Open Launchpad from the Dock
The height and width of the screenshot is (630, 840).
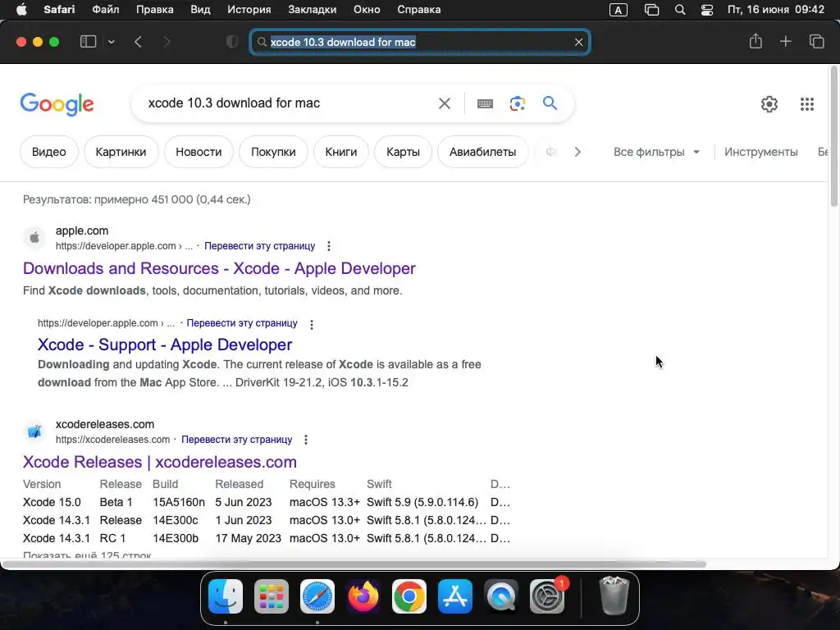(x=271, y=596)
